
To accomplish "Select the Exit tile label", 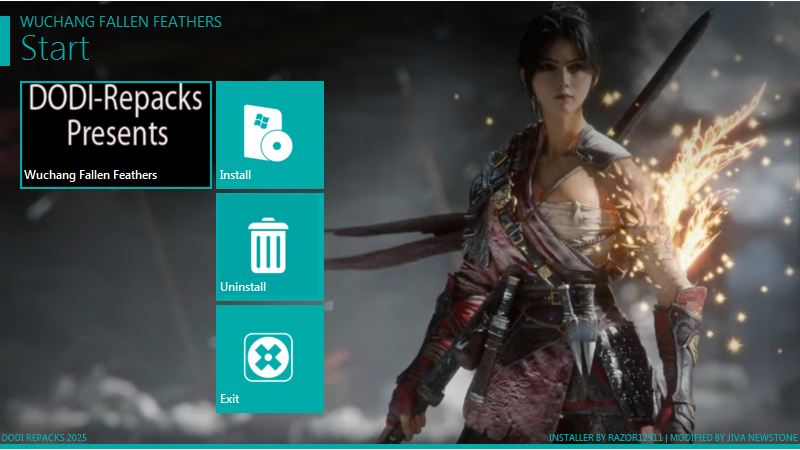I will click(230, 399).
